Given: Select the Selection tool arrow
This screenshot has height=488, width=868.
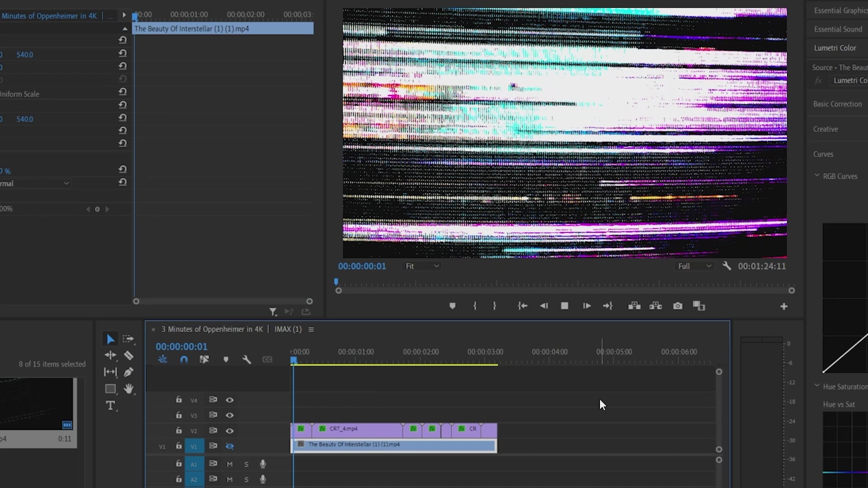Looking at the screenshot, I should (110, 339).
